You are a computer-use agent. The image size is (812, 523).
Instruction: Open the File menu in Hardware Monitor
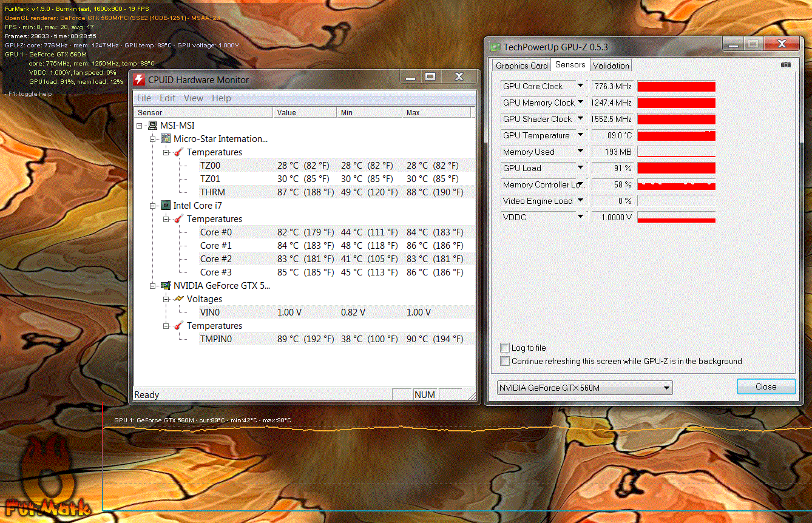click(144, 98)
